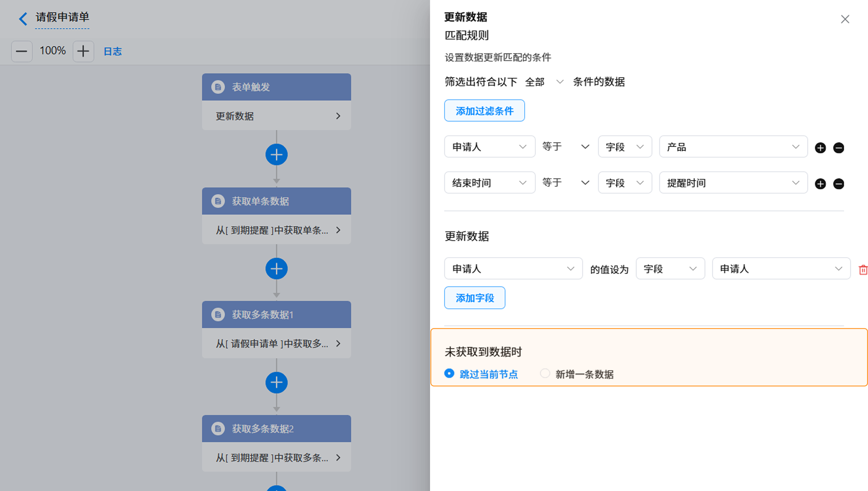
Task: Remove the 提醒时间 filter condition row
Action: point(838,184)
